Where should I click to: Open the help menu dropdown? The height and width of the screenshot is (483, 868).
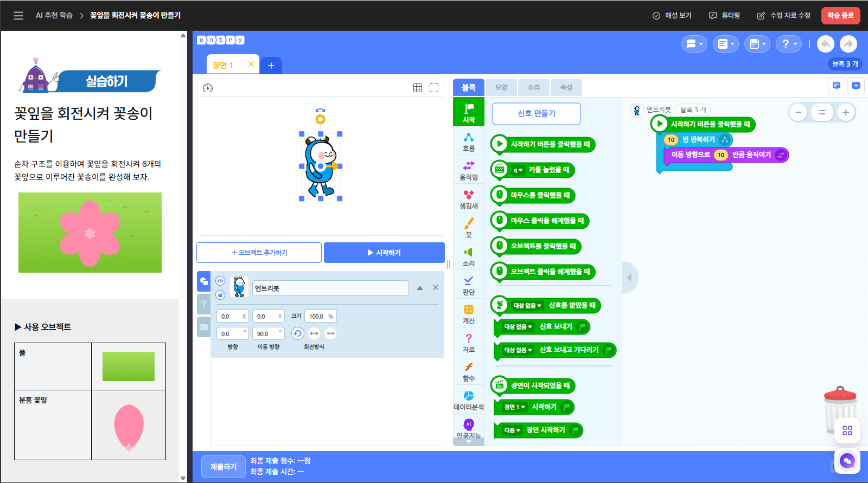[x=789, y=44]
